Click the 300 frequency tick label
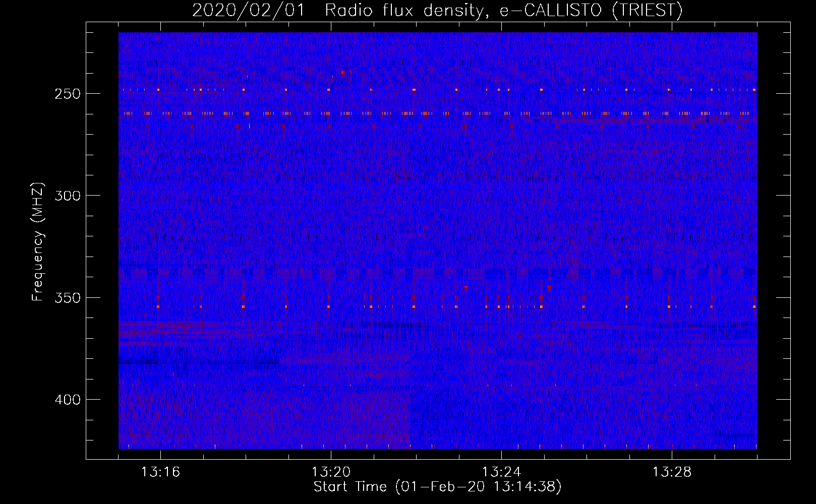 pyautogui.click(x=68, y=196)
